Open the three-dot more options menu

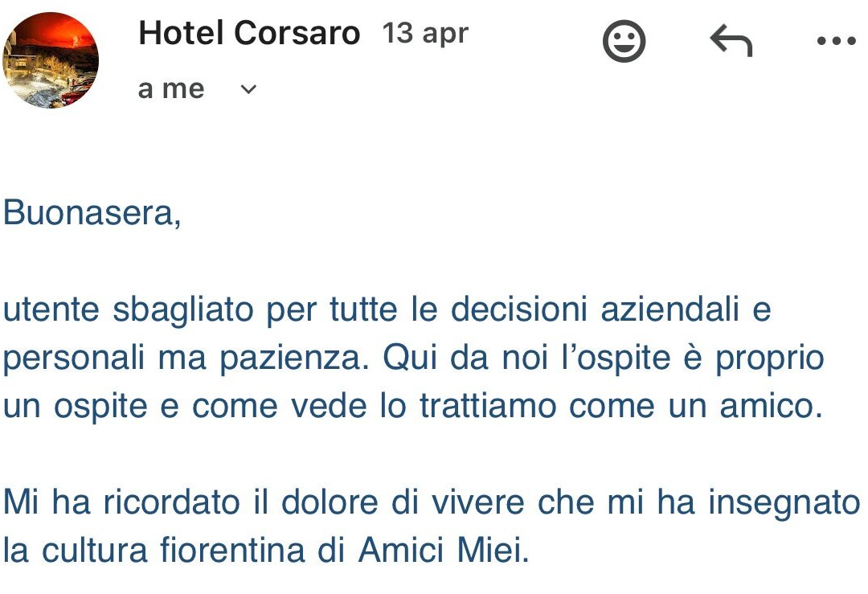pyautogui.click(x=836, y=41)
